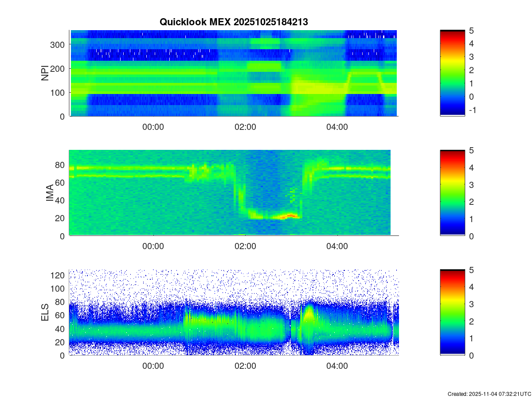Select the IMA y-axis label
Viewport: 532px width, 399px height.
click(x=50, y=193)
